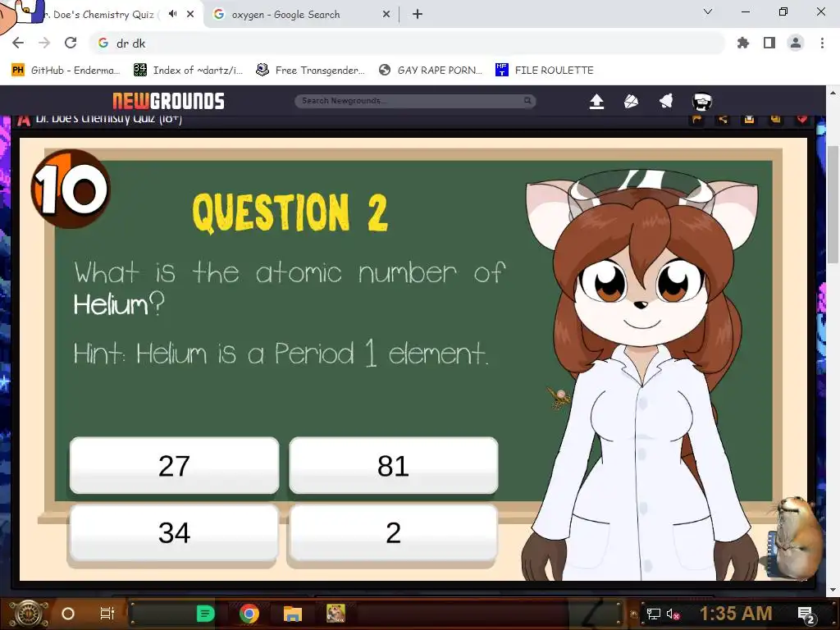Choose the answer 27
Viewport: 840px width, 630px height.
[174, 466]
